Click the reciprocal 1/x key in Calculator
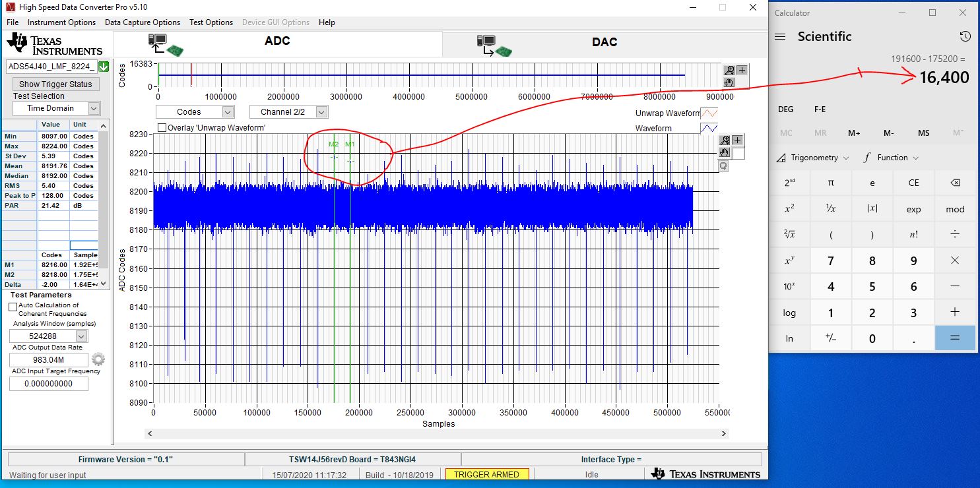This screenshot has height=488, width=980. [x=831, y=209]
